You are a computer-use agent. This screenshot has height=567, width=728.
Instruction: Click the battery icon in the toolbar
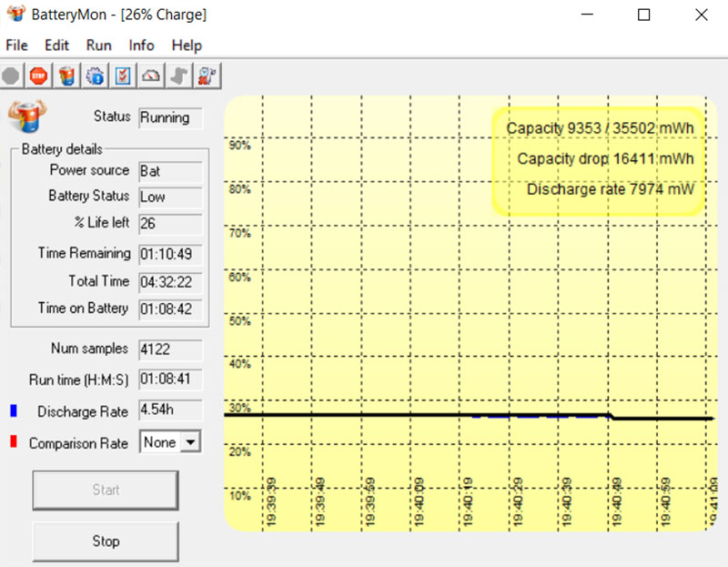coord(66,76)
